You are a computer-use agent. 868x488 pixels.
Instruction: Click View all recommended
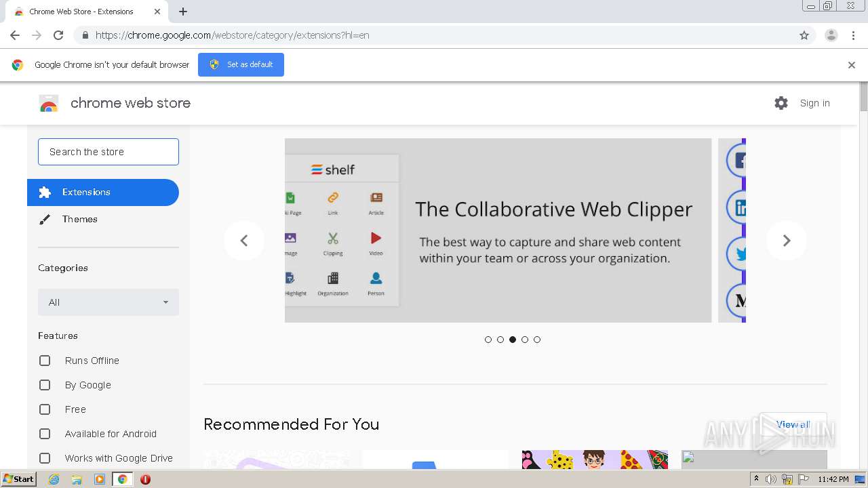tap(793, 424)
